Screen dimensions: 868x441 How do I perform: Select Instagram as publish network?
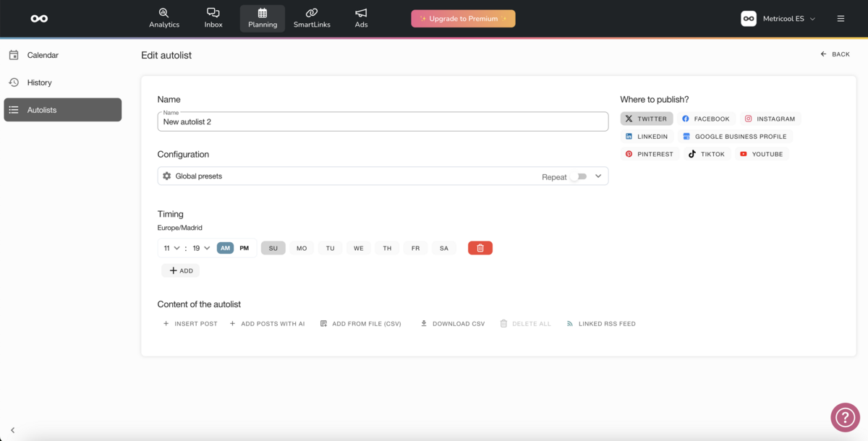[770, 119]
